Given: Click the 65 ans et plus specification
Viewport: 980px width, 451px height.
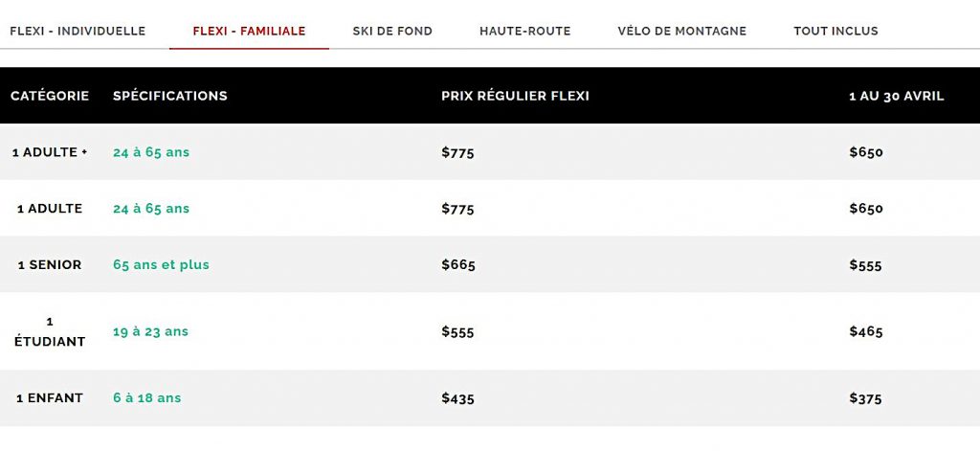Looking at the screenshot, I should (x=161, y=264).
